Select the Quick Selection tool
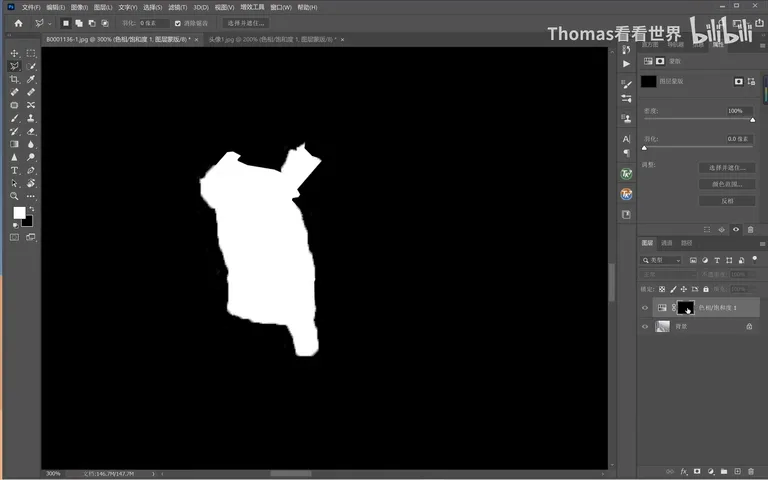The image size is (768, 480). 31,66
